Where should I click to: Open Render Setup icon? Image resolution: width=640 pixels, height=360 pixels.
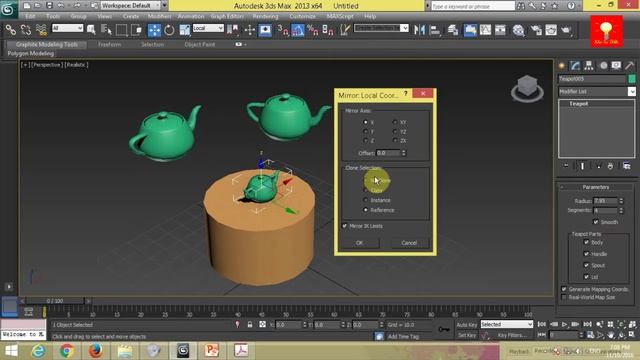[x=536, y=30]
